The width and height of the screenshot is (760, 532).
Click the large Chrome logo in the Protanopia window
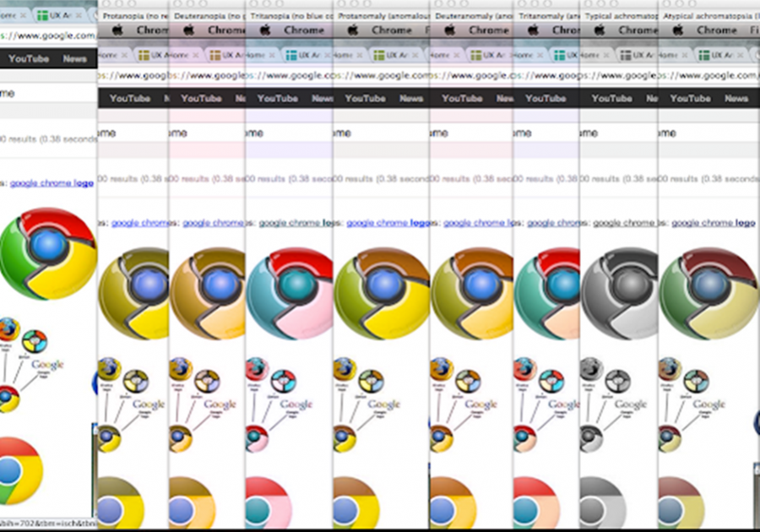click(x=133, y=294)
